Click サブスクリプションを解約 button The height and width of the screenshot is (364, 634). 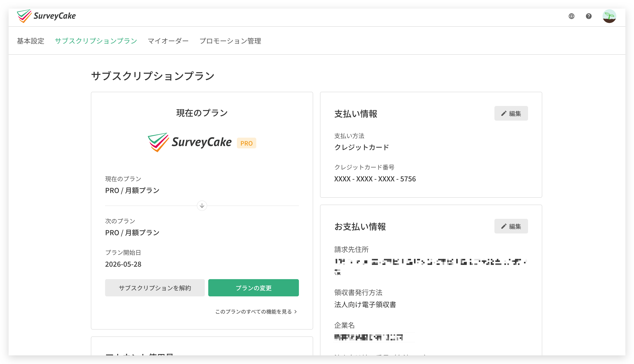pos(155,288)
